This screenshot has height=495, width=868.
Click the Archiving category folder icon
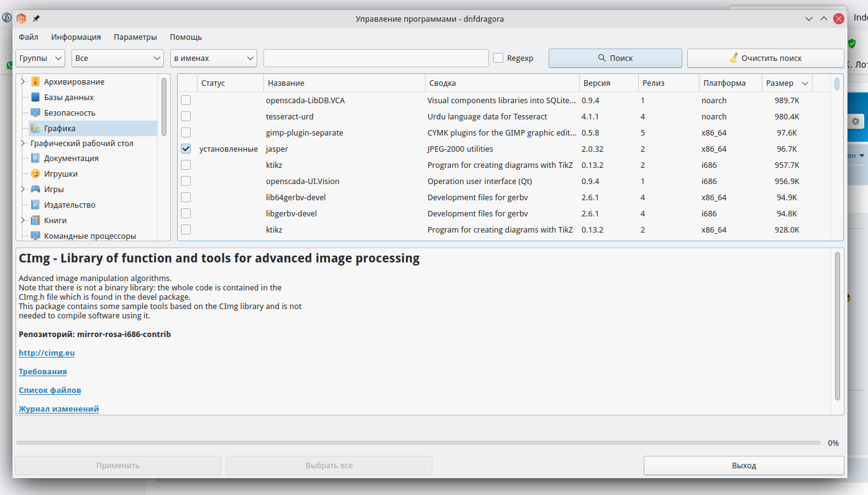tap(35, 82)
